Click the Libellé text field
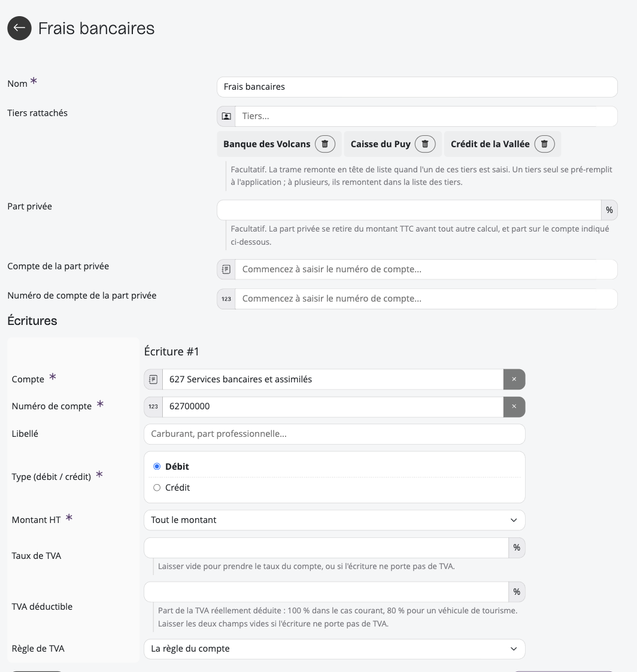 (x=334, y=434)
